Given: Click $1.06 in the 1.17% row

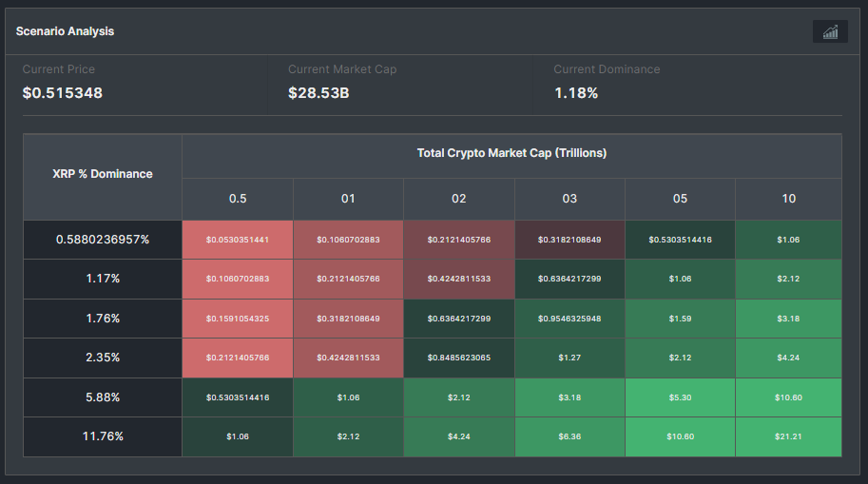Looking at the screenshot, I should [x=680, y=279].
